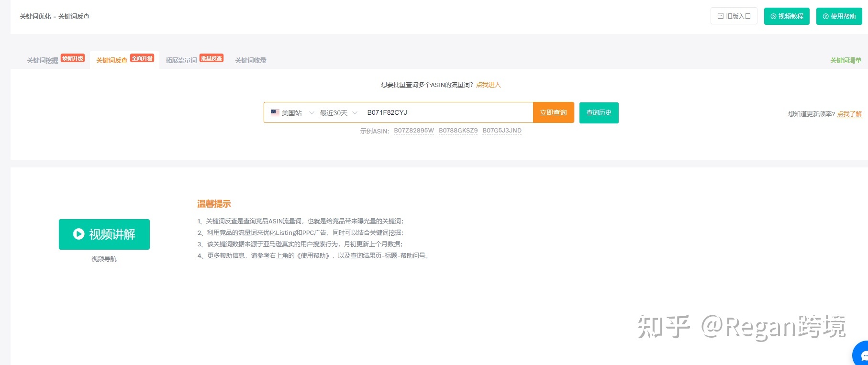Screen dimensions: 868x365
Task: Open the 关键词收录 tab
Action: [251, 60]
